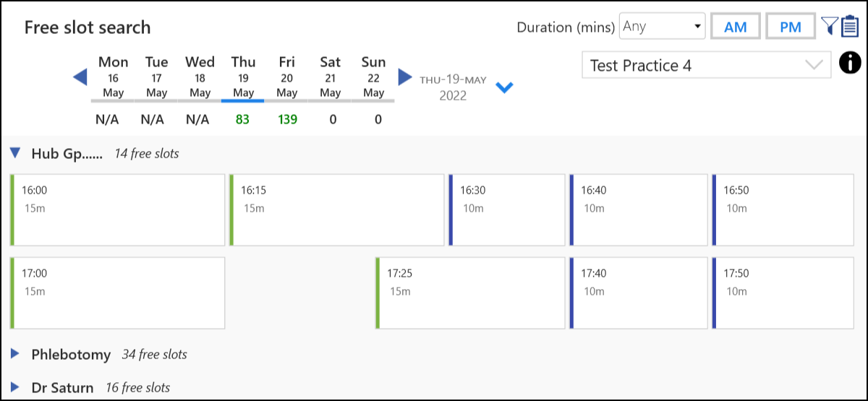Go to previous week with left arrow
This screenshot has width=868, height=401.
pos(80,76)
